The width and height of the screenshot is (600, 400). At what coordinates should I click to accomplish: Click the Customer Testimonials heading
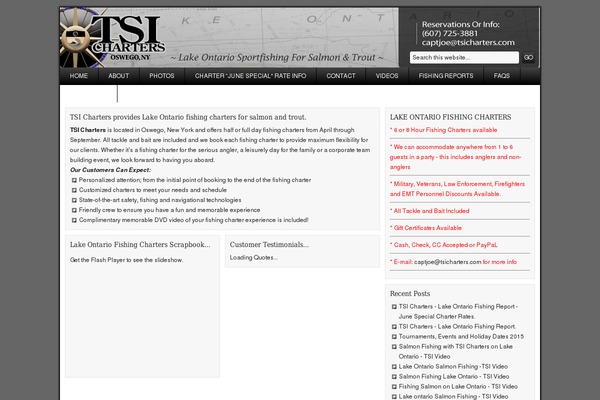tap(269, 245)
